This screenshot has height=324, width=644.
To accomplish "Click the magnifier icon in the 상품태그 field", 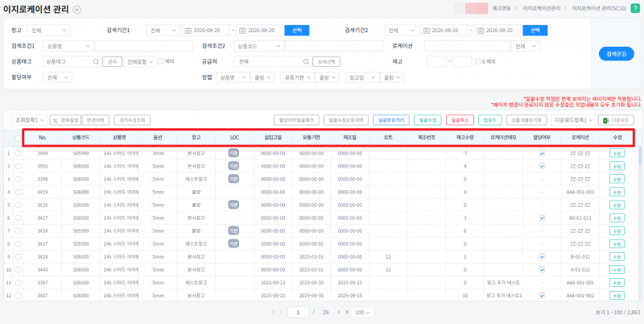I will pyautogui.click(x=96, y=62).
